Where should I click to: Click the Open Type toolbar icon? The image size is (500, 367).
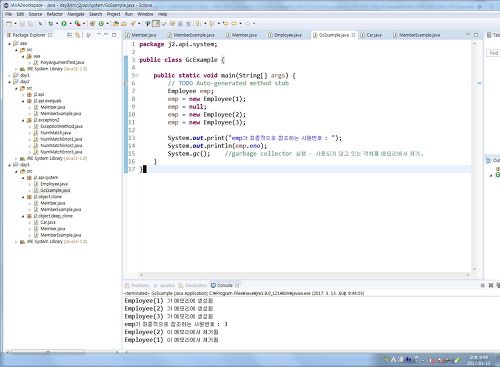(116, 24)
